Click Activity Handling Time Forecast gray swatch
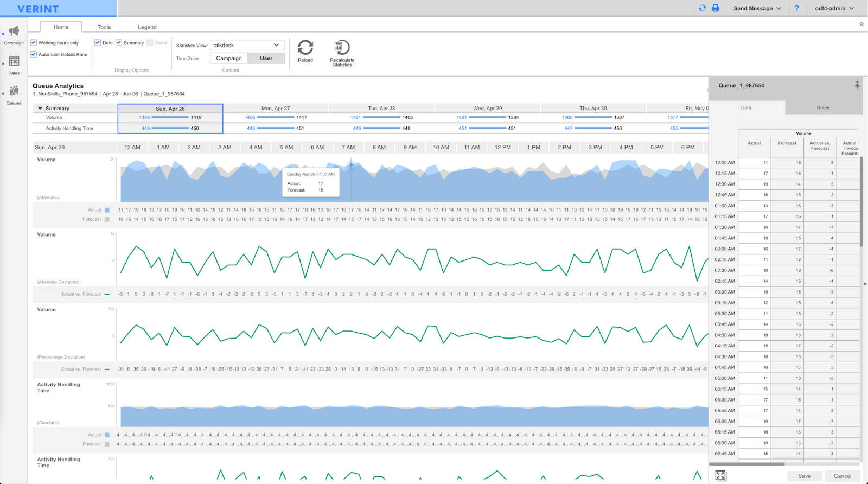868x484 pixels. coord(107,444)
